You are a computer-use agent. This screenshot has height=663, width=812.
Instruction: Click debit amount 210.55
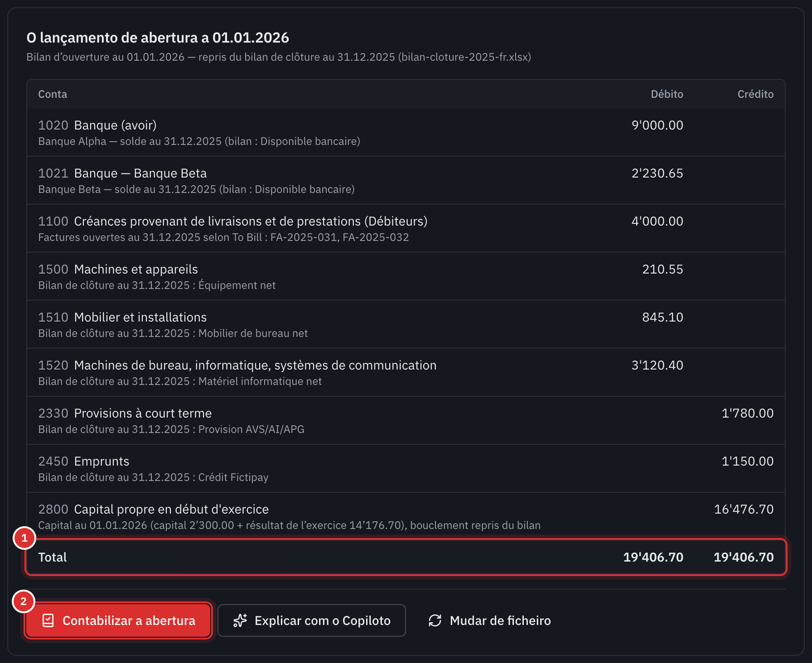point(662,269)
